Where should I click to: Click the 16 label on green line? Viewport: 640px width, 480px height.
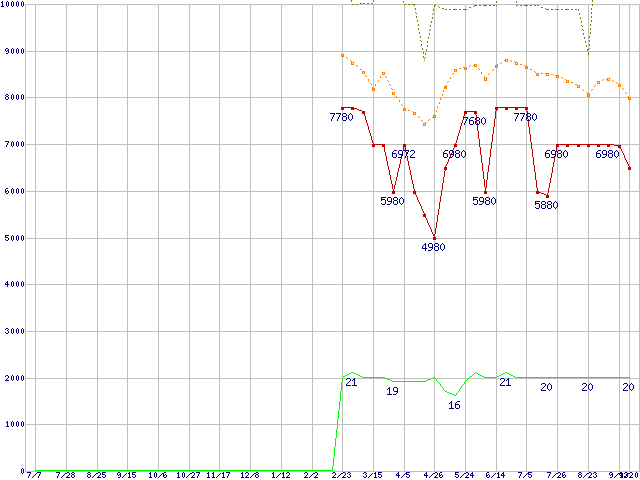pos(454,405)
